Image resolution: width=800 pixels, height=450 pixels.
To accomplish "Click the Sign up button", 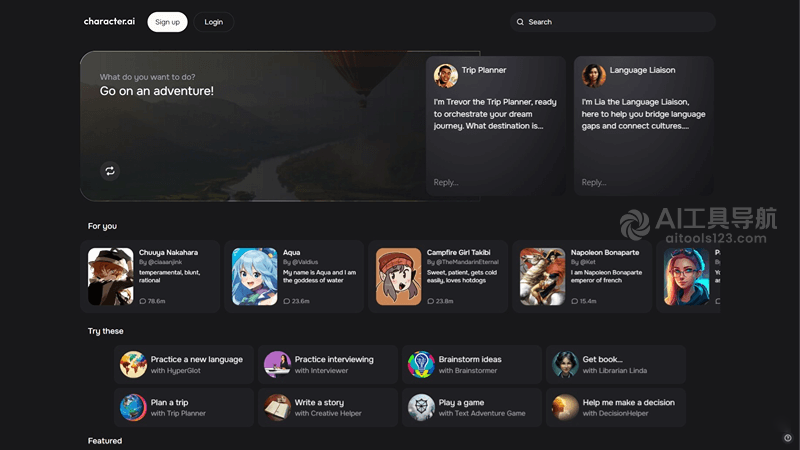I will point(167,22).
